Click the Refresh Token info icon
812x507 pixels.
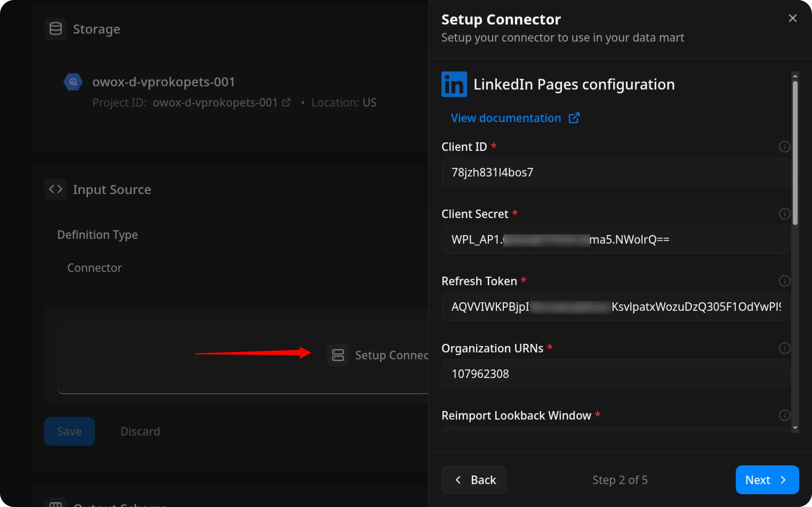[784, 281]
